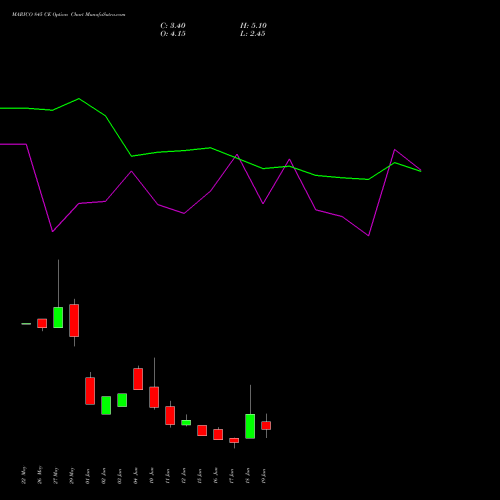Click the 10 Jun date label
The width and height of the screenshot is (500, 500).
[x=152, y=476]
